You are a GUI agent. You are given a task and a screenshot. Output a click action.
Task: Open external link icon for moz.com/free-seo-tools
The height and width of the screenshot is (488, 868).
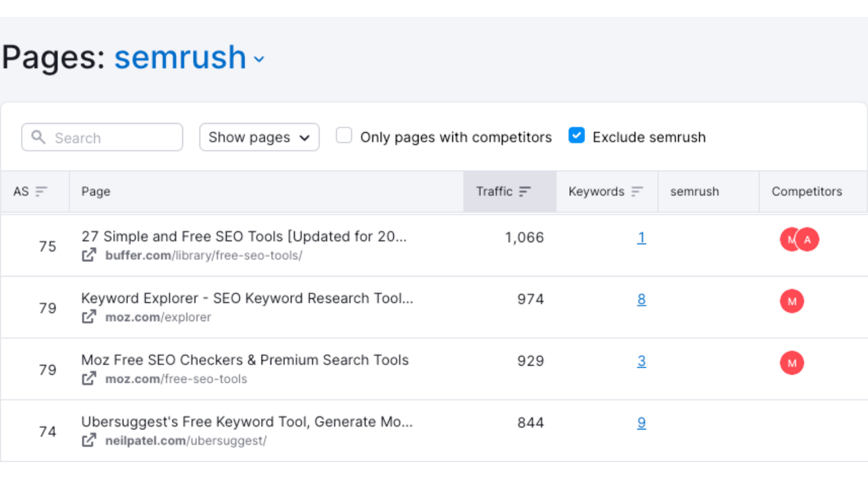(x=89, y=378)
